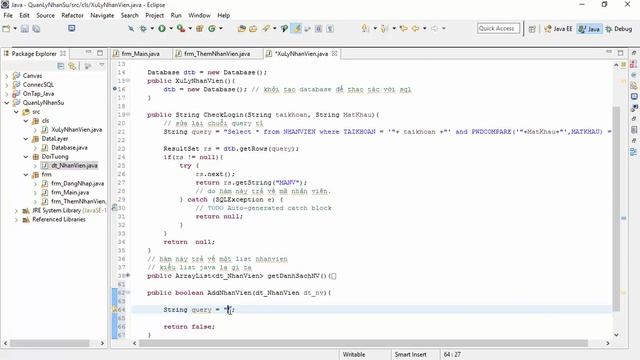Viewport: 640px width, 360px height.
Task: Click the green Run button icon
Action: (x=162, y=29)
